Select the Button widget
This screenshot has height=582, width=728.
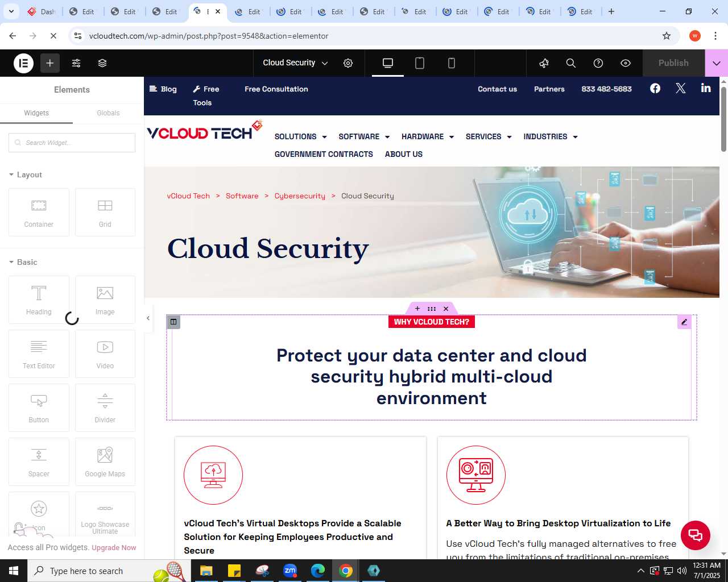click(x=39, y=408)
